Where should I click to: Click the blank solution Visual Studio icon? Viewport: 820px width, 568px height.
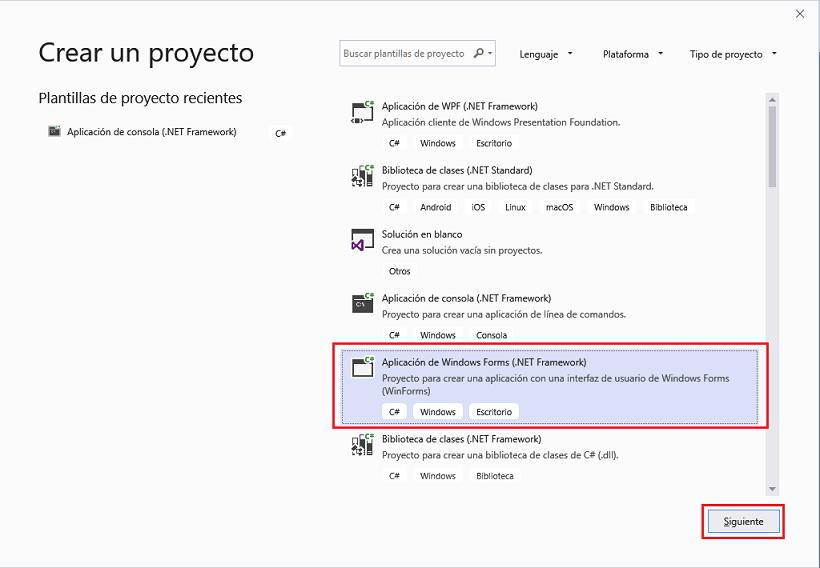pyautogui.click(x=362, y=240)
